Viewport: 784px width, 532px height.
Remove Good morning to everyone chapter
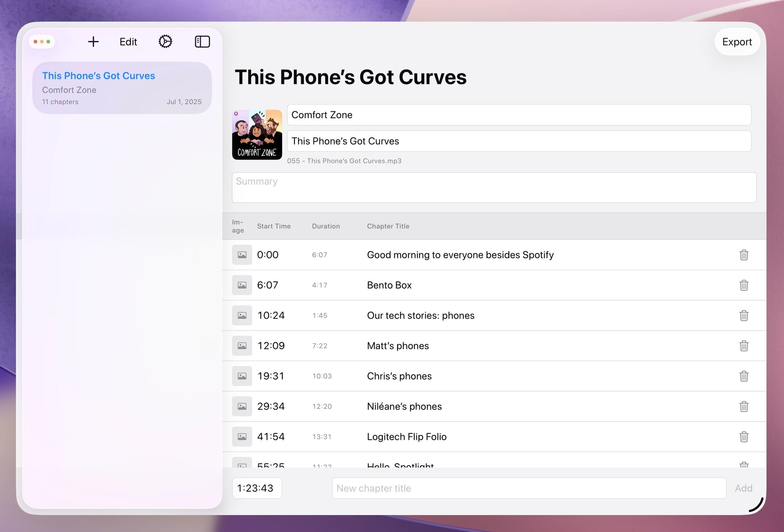tap(744, 255)
